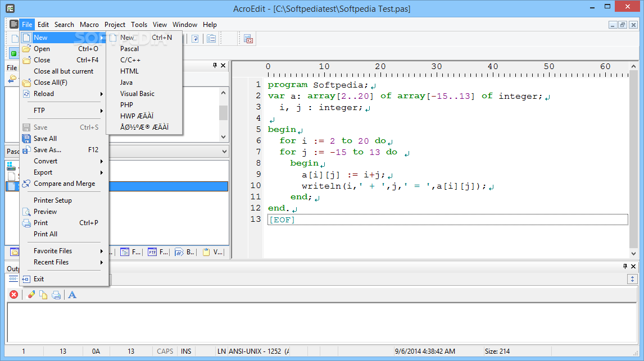Click the red stop icon in Output panel
This screenshot has width=644, height=361.
tap(14, 295)
